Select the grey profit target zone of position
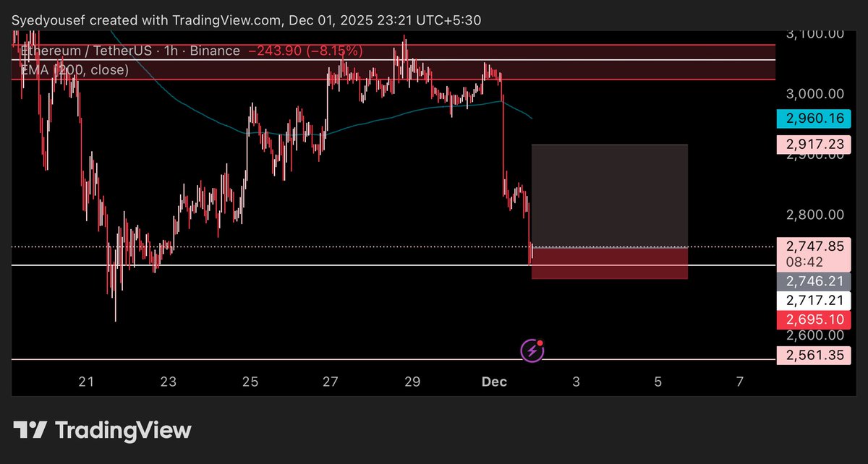The width and height of the screenshot is (868, 464). coord(609,195)
